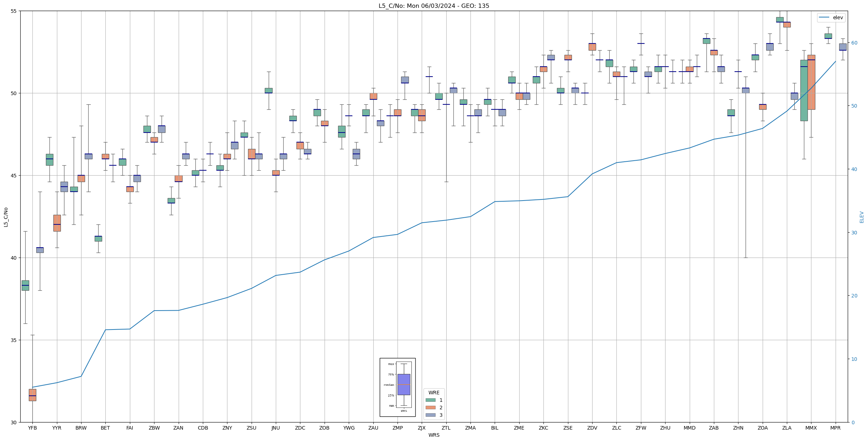Select the ZLC station label
Screen dimensions: 868x441
pyautogui.click(x=616, y=428)
